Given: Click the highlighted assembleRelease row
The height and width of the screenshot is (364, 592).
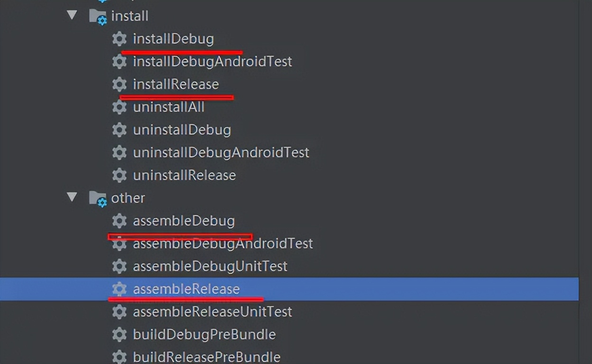Looking at the screenshot, I should point(187,289).
